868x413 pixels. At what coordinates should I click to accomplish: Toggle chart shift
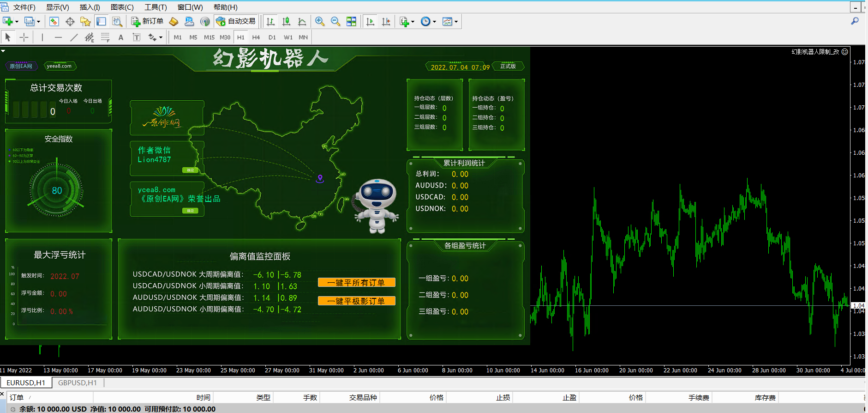click(x=386, y=21)
